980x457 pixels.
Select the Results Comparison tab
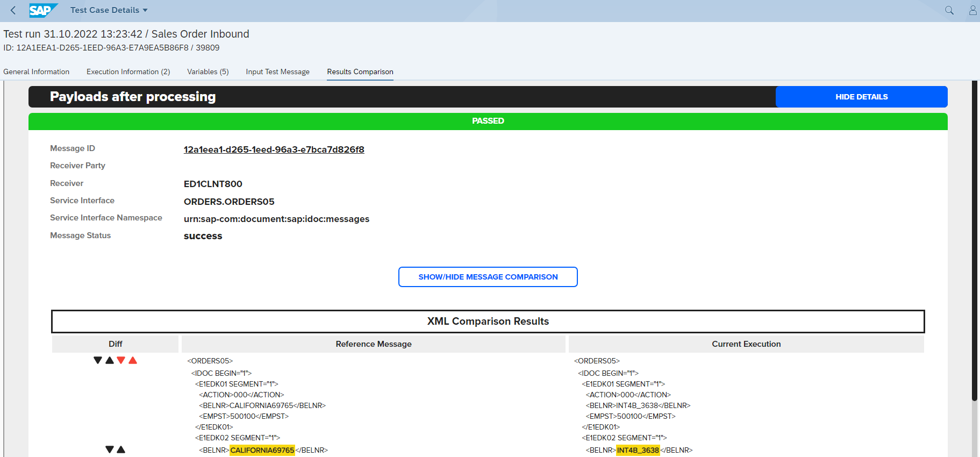360,72
